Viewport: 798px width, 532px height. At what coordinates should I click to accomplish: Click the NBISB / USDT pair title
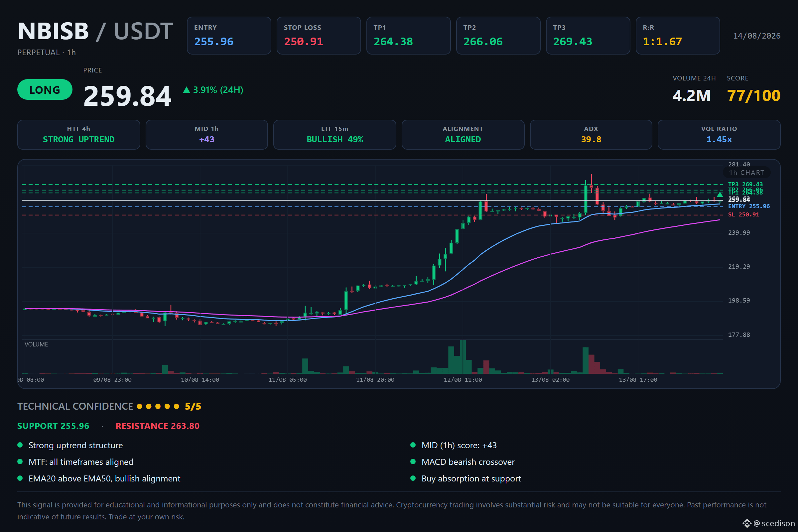point(95,31)
